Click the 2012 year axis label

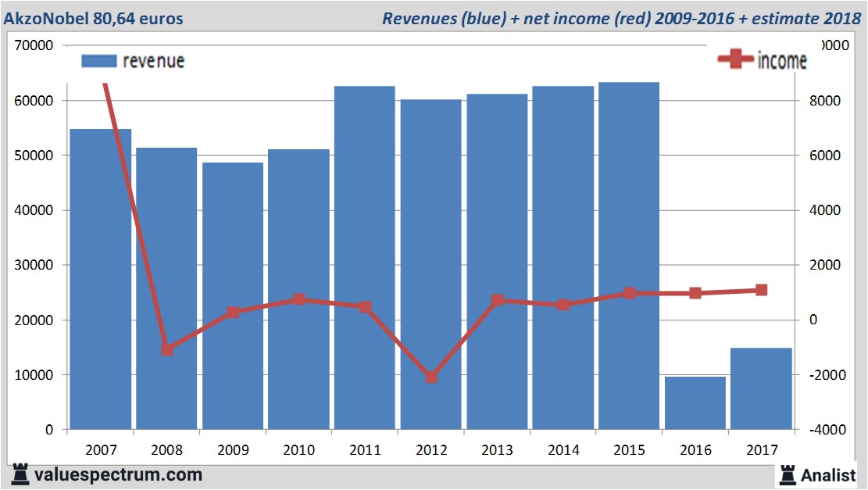[431, 449]
